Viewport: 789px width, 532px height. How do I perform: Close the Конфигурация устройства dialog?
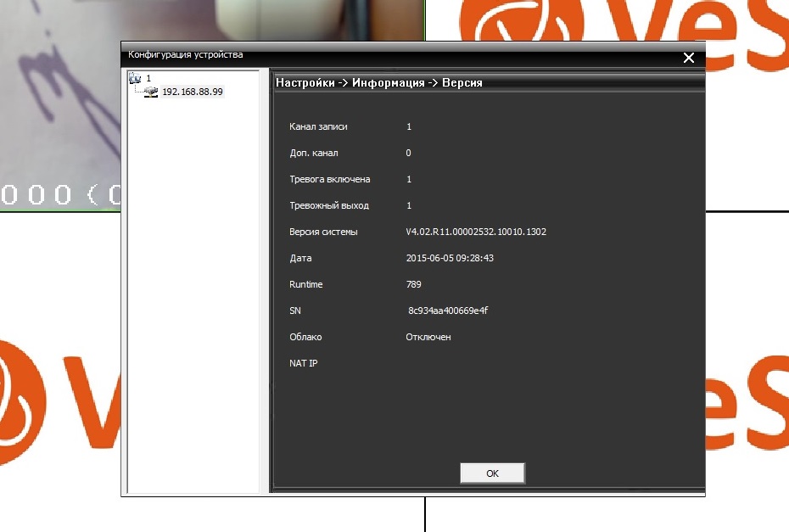pos(688,58)
